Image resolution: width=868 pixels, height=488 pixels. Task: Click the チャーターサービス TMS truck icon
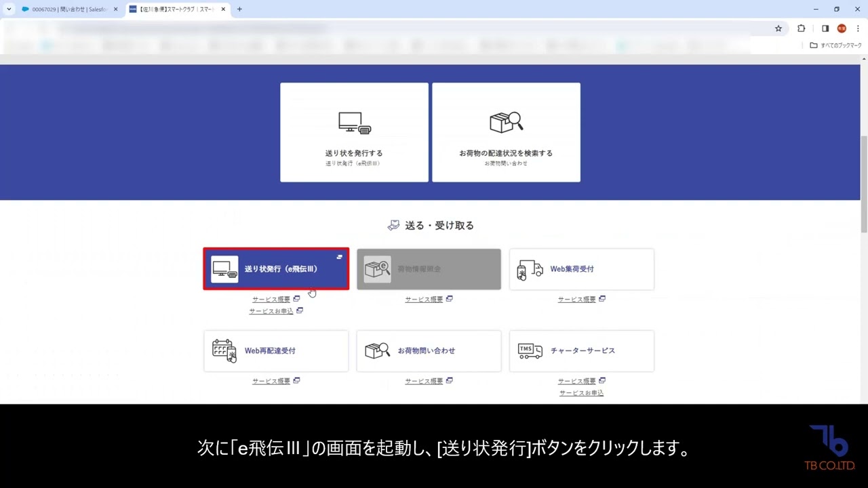coord(530,350)
